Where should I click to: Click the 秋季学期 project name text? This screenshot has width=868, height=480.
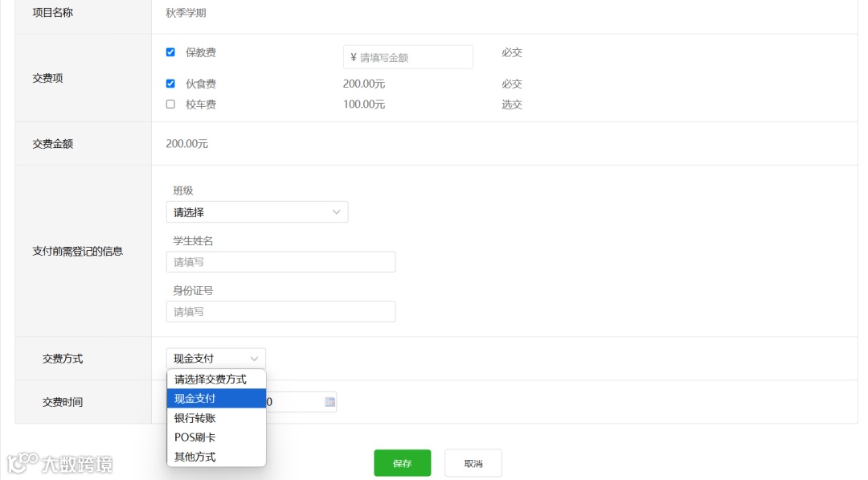186,13
